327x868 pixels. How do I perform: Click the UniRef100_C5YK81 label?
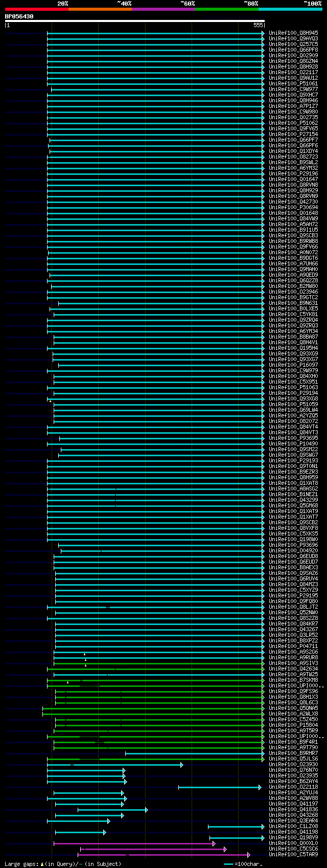click(x=293, y=315)
